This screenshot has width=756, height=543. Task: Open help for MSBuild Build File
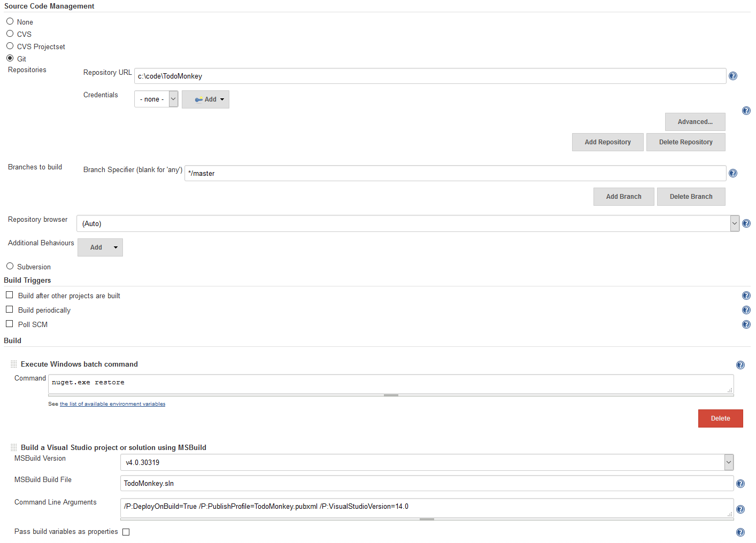coord(740,484)
